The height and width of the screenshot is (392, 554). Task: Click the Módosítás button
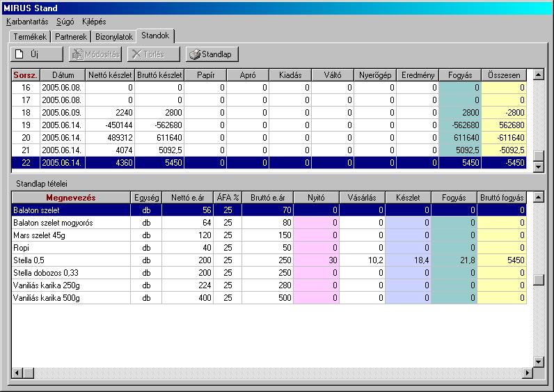pyautogui.click(x=95, y=54)
